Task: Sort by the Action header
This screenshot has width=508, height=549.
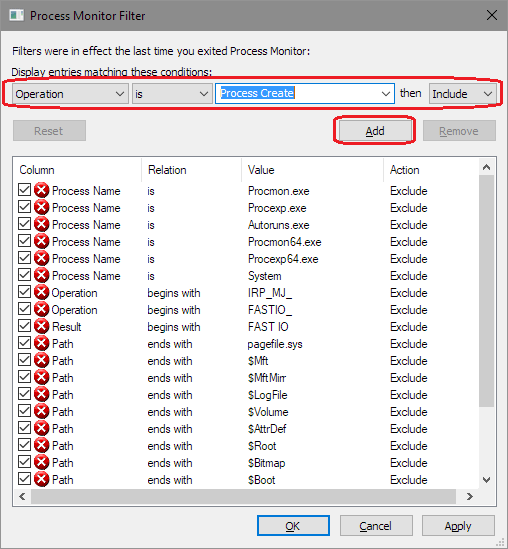Action: tap(431, 170)
